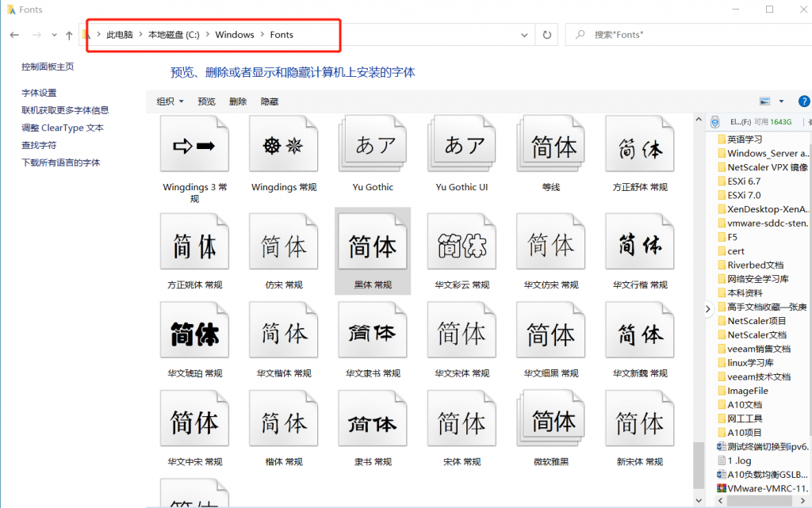Select the Yu Gothic UI font icon

462,144
